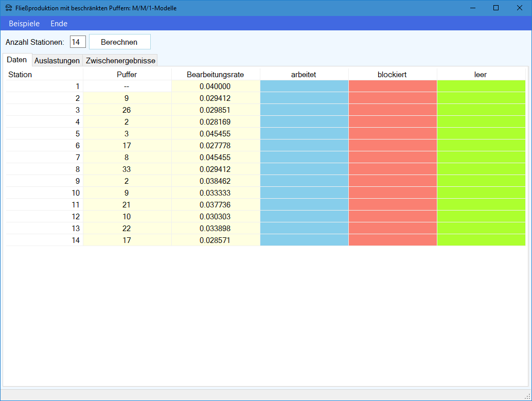532x401 pixels.
Task: Select Bearbeitungsrate 0.028571 of station 14
Action: click(215, 240)
